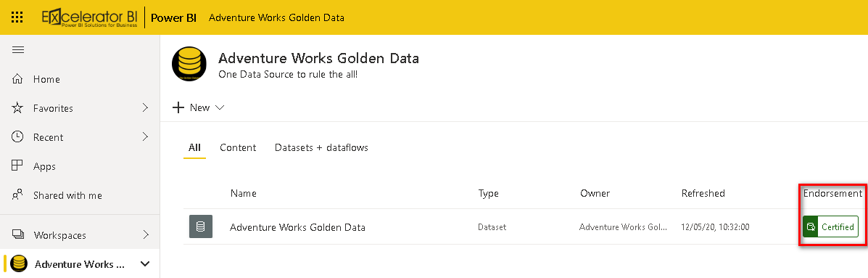This screenshot has width=868, height=278.
Task: Click Adventure Works Golden Data header breadcrumb
Action: (x=276, y=17)
